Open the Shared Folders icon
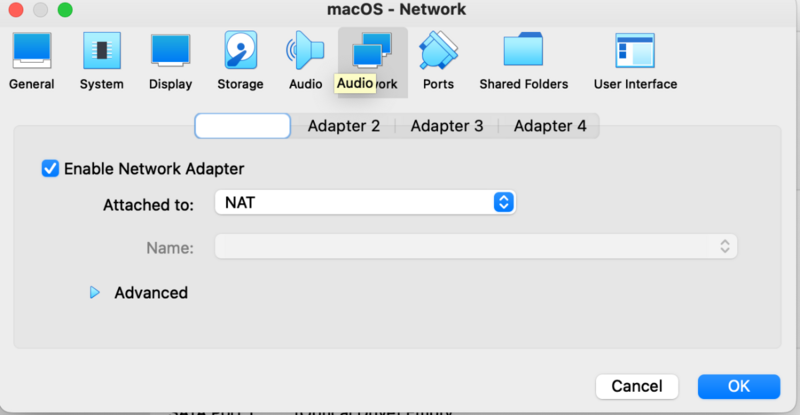The height and width of the screenshot is (415, 800). coord(523,50)
